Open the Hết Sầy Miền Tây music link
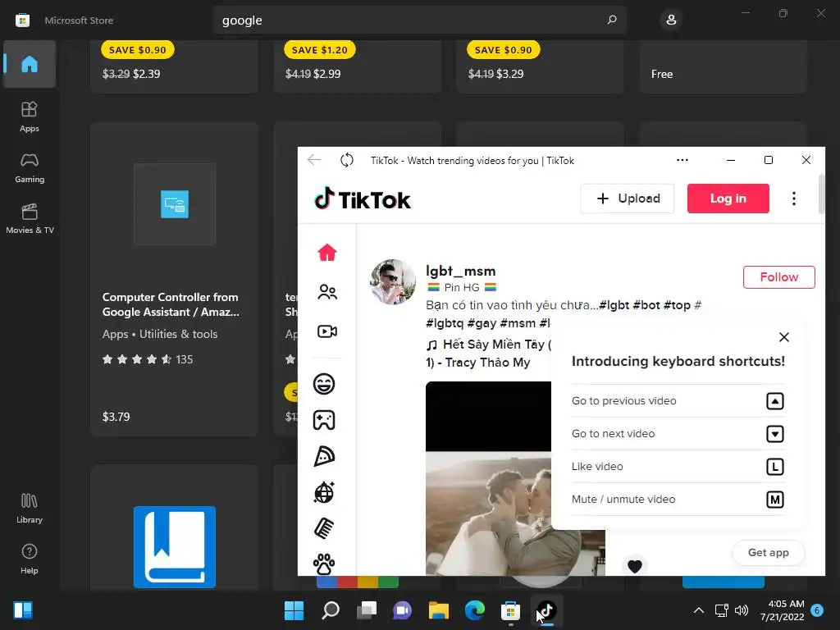840x630 pixels. click(x=488, y=353)
